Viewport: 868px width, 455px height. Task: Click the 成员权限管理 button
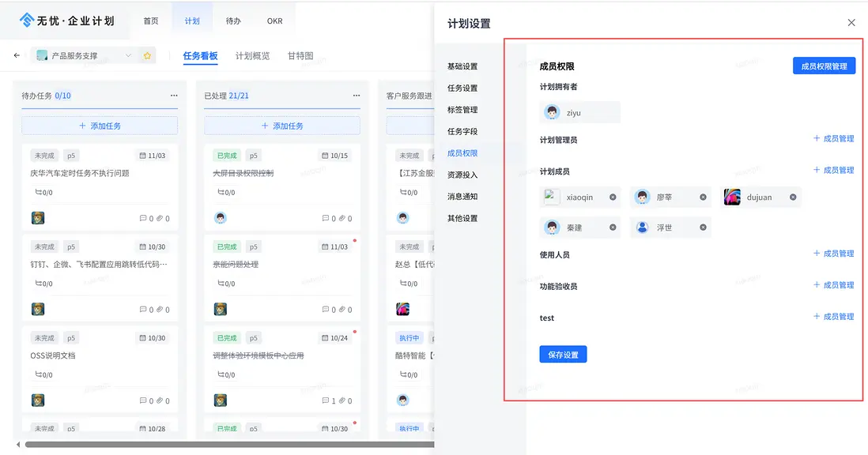(825, 66)
